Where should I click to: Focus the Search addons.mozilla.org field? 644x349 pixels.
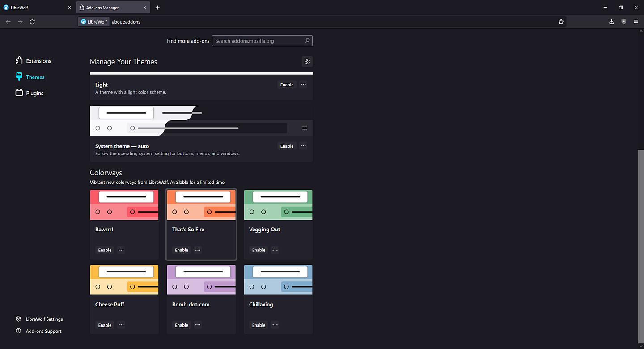pyautogui.click(x=262, y=41)
